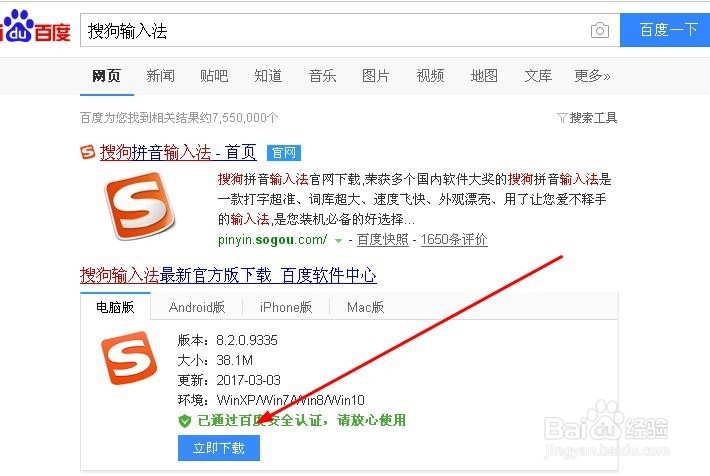Click the Baidu paw logo

pyautogui.click(x=18, y=26)
